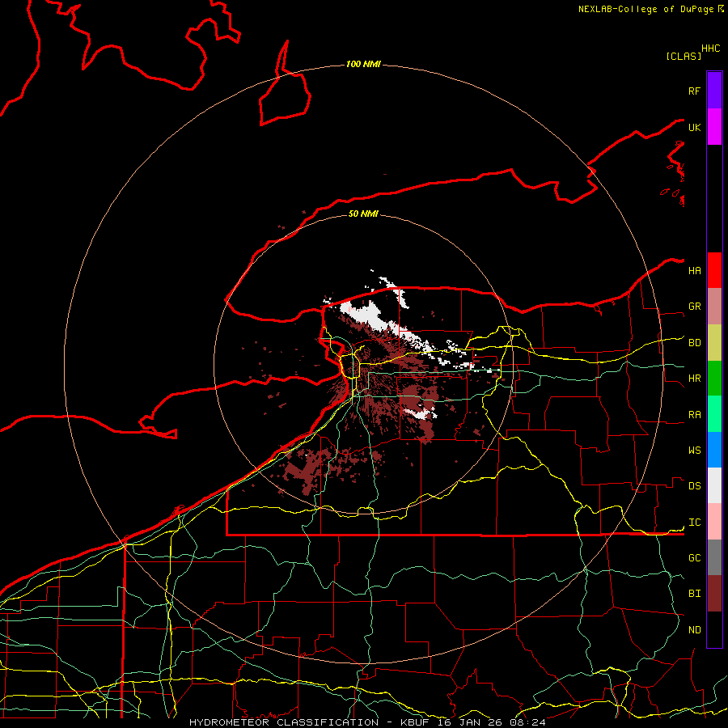The width and height of the screenshot is (728, 728).
Task: Click the 16 JAN 26 date text
Action: (x=470, y=722)
